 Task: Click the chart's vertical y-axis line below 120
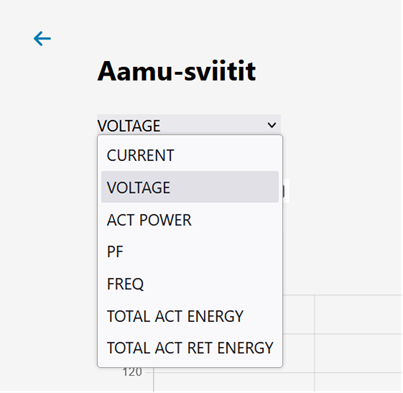point(153,380)
